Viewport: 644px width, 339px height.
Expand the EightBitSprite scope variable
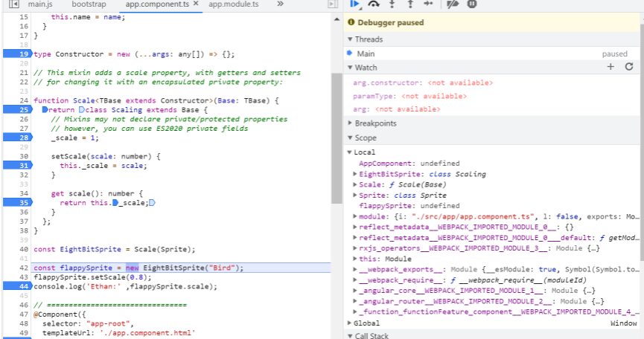point(355,174)
